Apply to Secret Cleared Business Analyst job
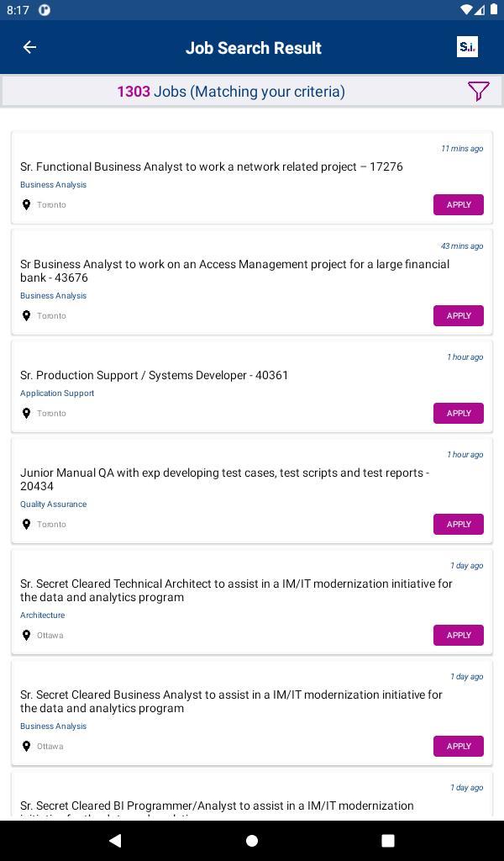The image size is (504, 861). click(458, 747)
